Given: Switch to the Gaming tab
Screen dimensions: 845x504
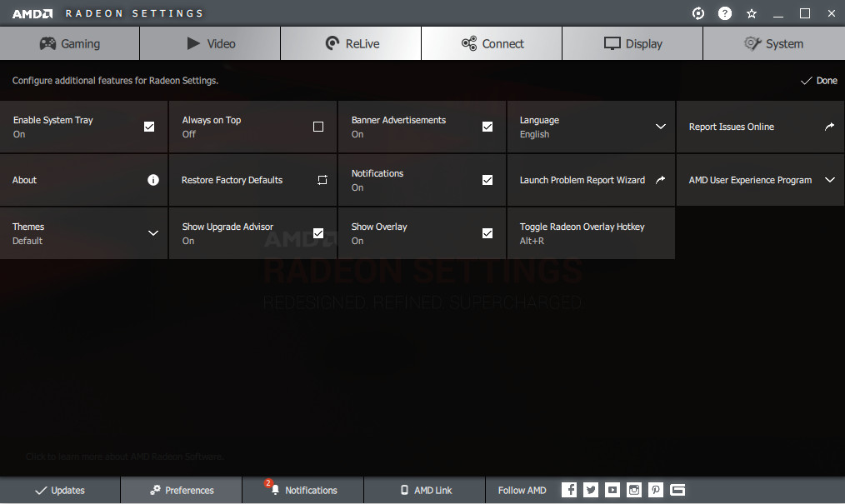Looking at the screenshot, I should [70, 43].
